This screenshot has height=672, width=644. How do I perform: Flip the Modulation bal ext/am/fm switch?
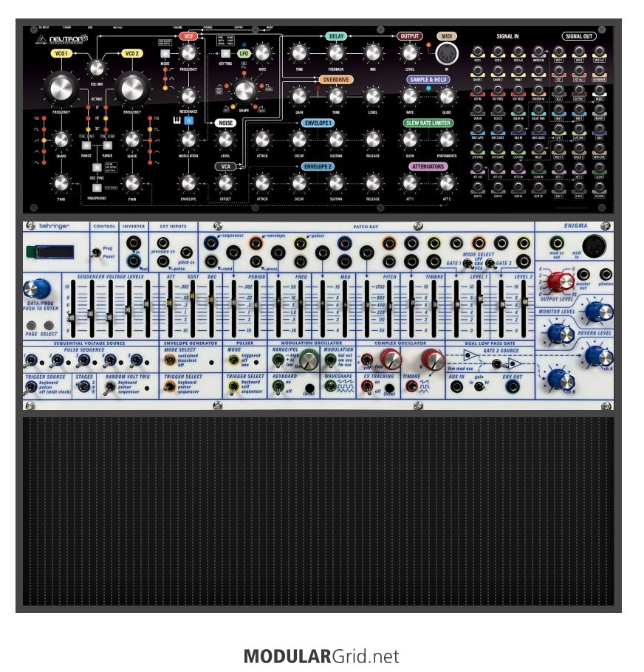(329, 359)
